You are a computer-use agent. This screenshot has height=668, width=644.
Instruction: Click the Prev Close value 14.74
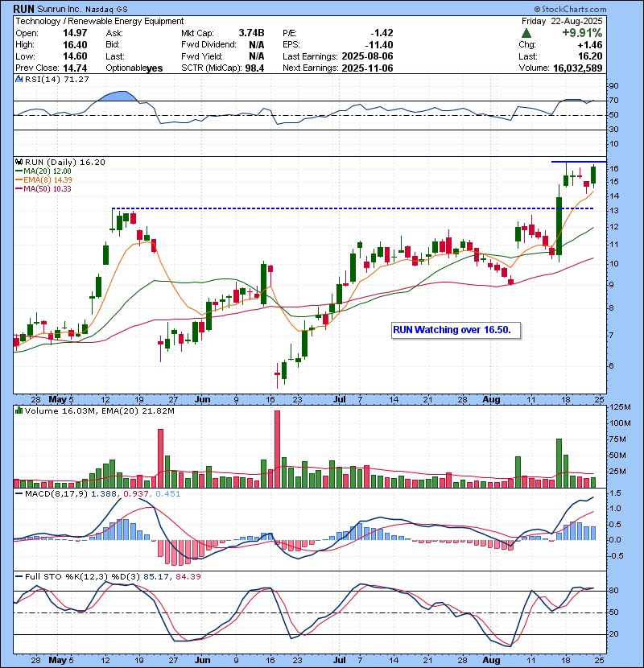coord(75,68)
